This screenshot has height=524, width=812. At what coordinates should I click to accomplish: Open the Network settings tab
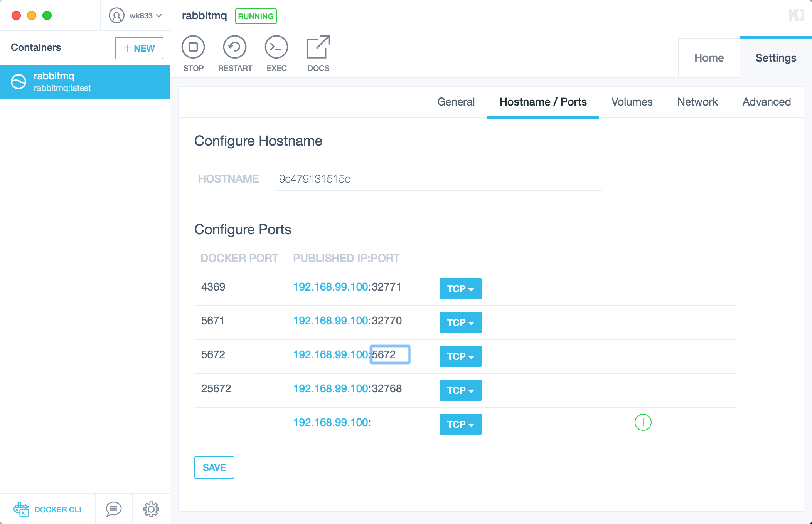coord(697,102)
